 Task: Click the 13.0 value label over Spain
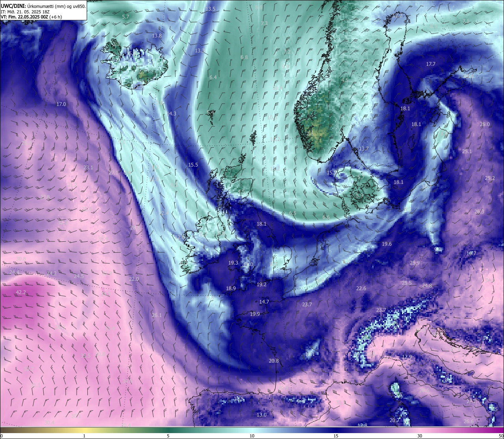[x=261, y=415]
